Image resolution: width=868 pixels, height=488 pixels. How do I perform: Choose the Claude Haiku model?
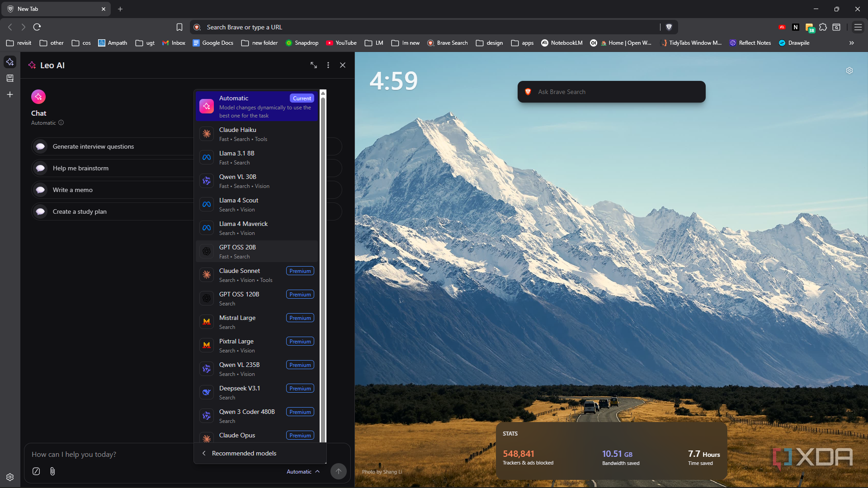point(257,134)
